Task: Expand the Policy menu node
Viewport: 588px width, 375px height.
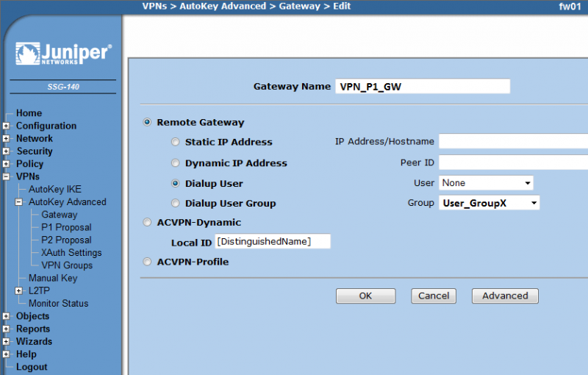Action: (x=6, y=164)
